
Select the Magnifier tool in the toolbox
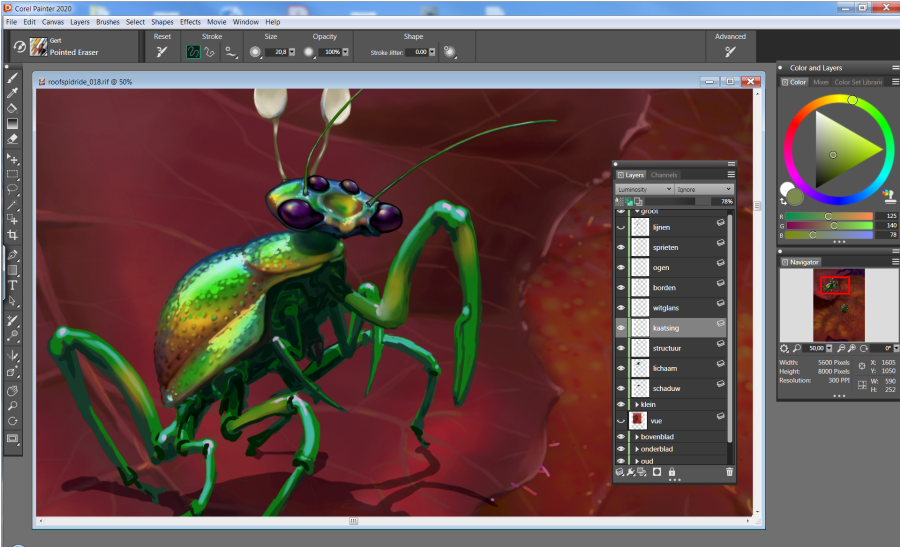[12, 406]
